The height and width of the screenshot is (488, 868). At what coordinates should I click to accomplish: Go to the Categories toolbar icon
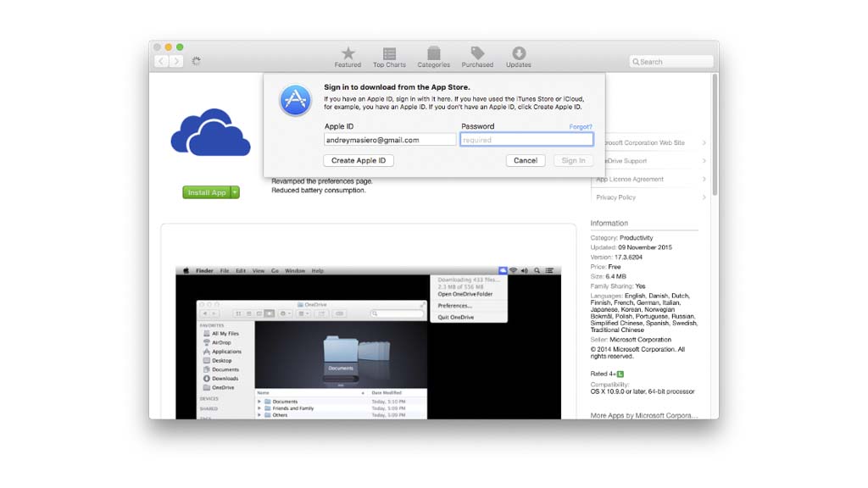coord(433,54)
